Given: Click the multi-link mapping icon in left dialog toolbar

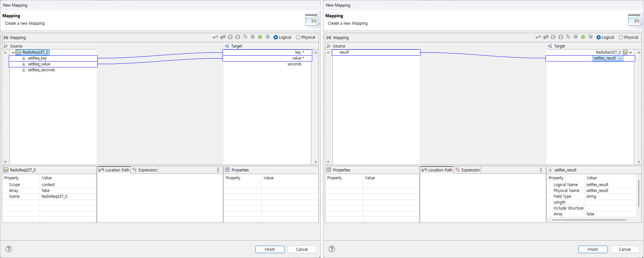Looking at the screenshot, I should (x=223, y=37).
